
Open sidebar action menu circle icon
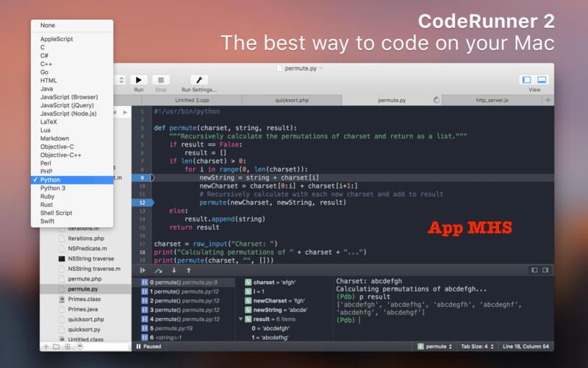pos(79,347)
